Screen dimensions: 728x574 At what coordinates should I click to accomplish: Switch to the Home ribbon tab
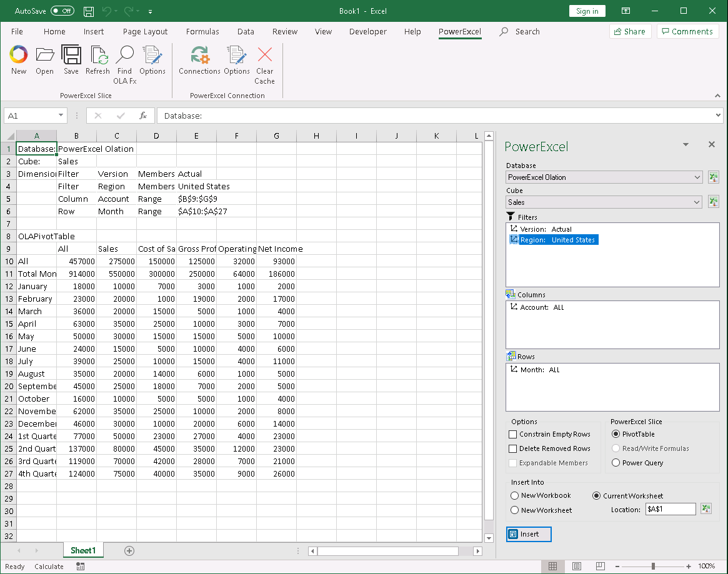[54, 32]
